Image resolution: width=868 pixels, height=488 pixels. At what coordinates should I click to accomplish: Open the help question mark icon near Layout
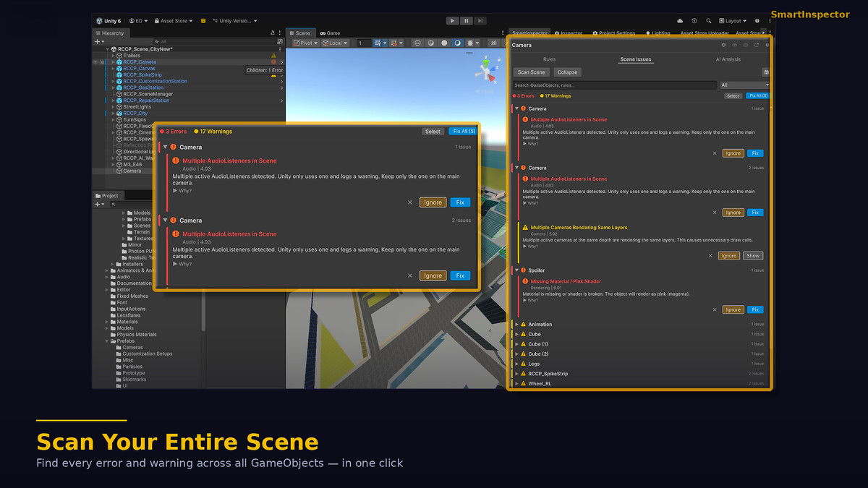(x=757, y=21)
